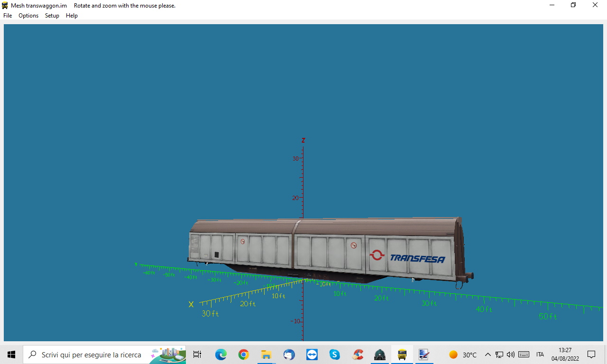This screenshot has width=607, height=364.
Task: Open the weather widget showing 30°C
Action: click(x=462, y=355)
